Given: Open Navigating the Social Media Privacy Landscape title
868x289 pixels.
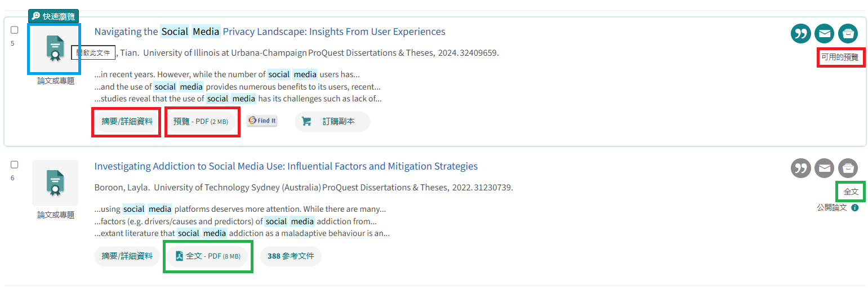Looking at the screenshot, I should 269,32.
